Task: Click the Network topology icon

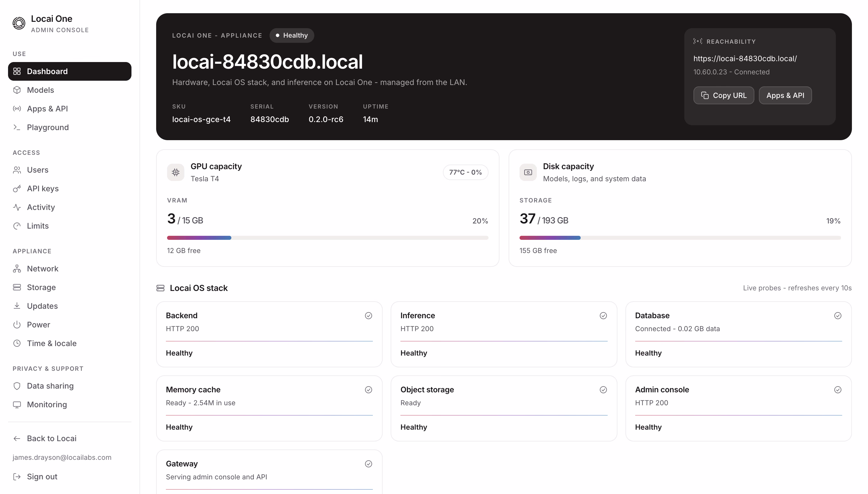Action: pyautogui.click(x=17, y=268)
